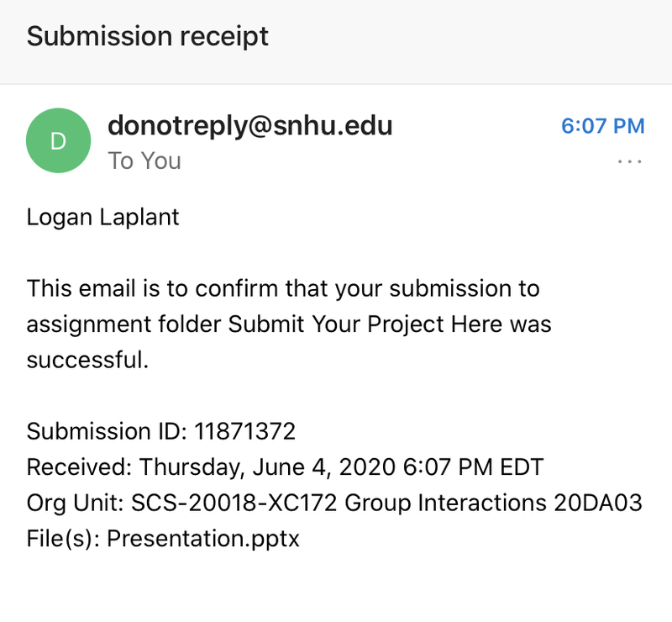This screenshot has width=672, height=622.
Task: Tap the 6:07 PM EDT time in body
Action: 473,467
